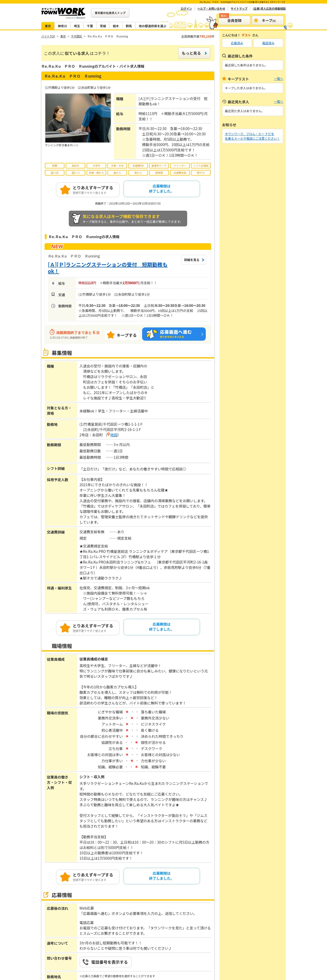Click もっと見る for similar jobs
327x980 pixels.
click(194, 53)
